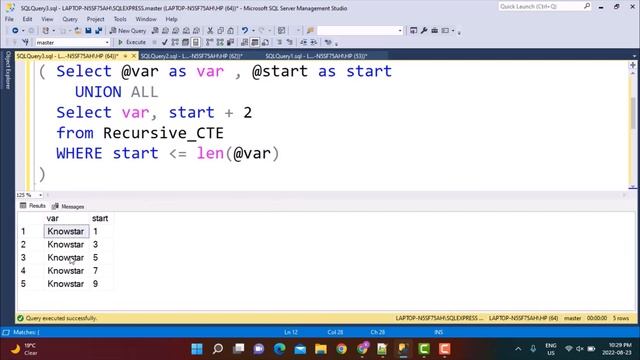Open the Tools menu

(x=120, y=19)
